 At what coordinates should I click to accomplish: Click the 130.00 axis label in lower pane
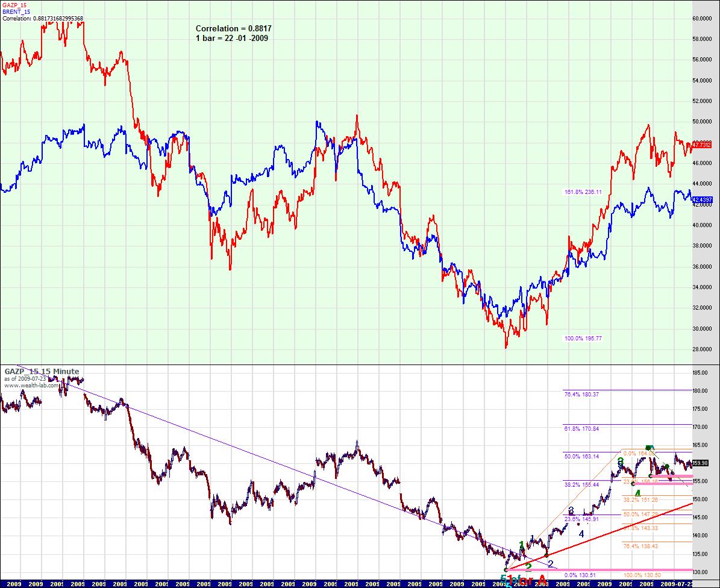[700, 572]
